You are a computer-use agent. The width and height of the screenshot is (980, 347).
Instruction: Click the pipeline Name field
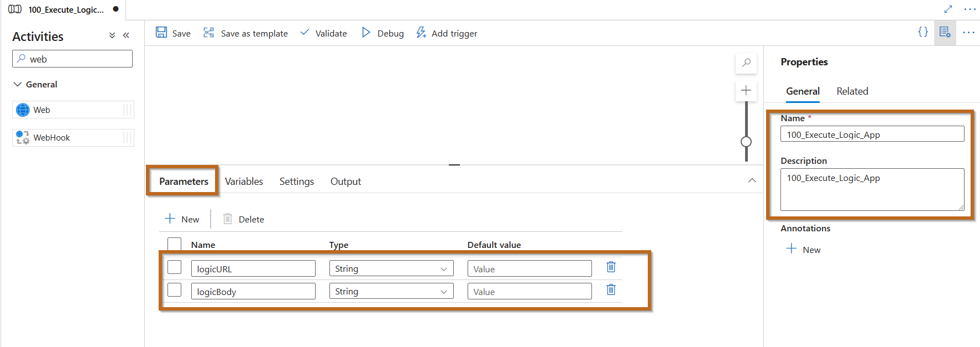coord(872,134)
